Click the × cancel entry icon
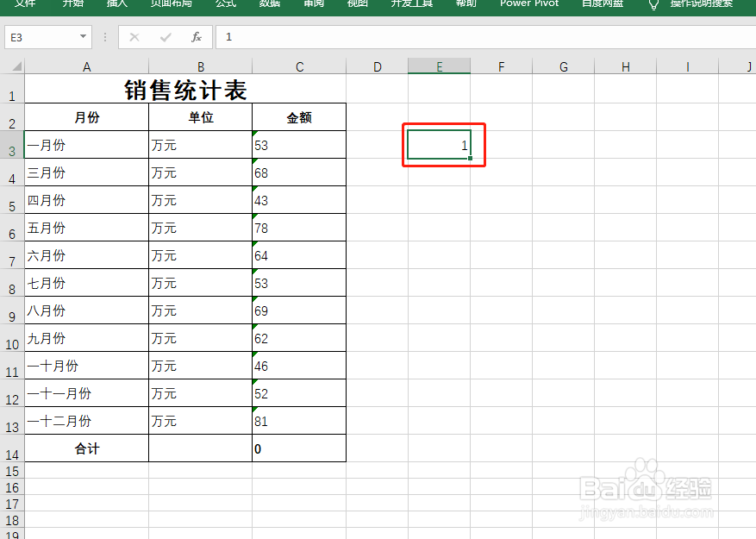The width and height of the screenshot is (756, 539). click(135, 37)
